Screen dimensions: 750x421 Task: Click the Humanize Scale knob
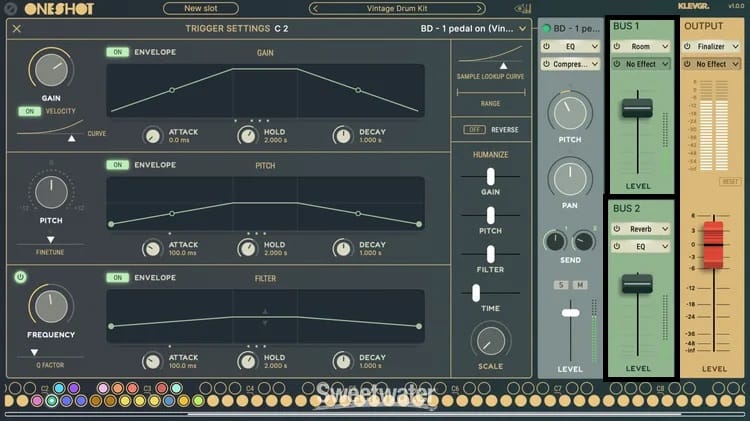[491, 341]
